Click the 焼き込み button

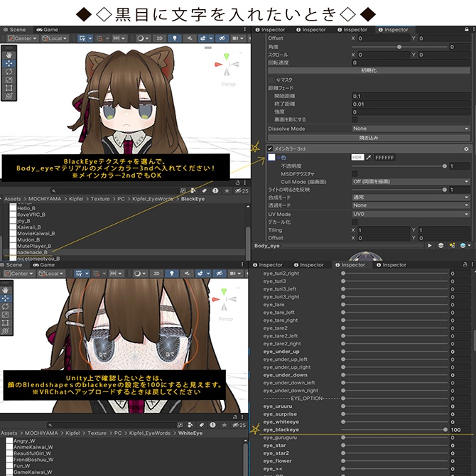[x=369, y=138]
